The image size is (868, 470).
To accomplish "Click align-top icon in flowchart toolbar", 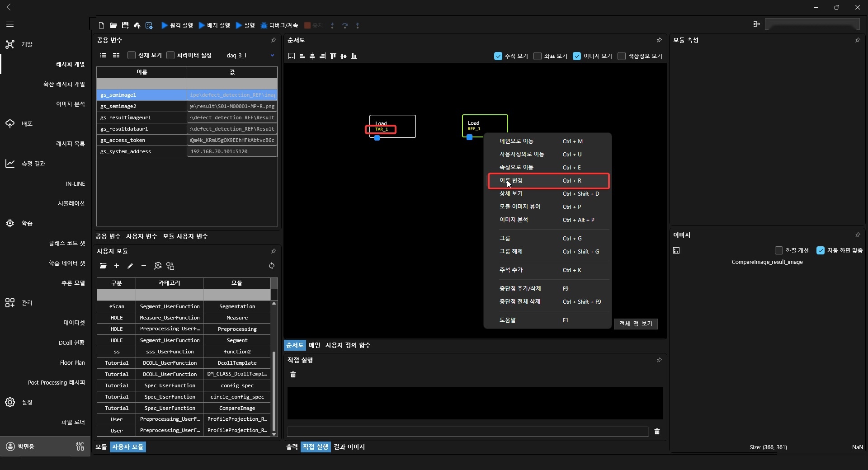I will [333, 56].
